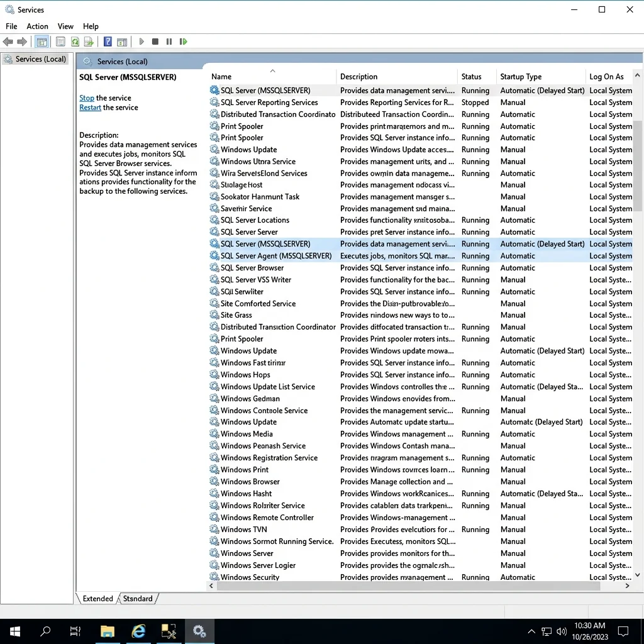Screen dimensions: 644x644
Task: Open the Help toolbar icon
Action: 108,42
